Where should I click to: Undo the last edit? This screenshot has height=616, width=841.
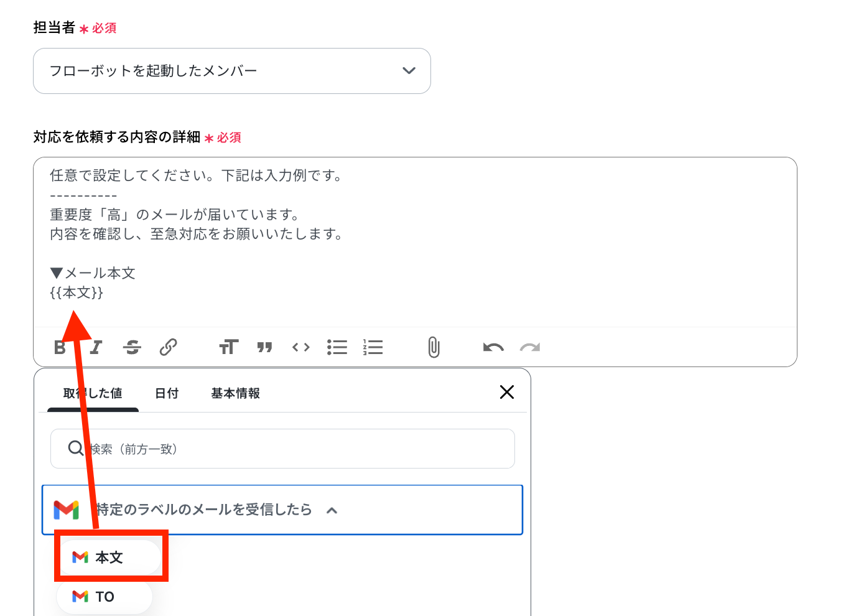coord(493,347)
